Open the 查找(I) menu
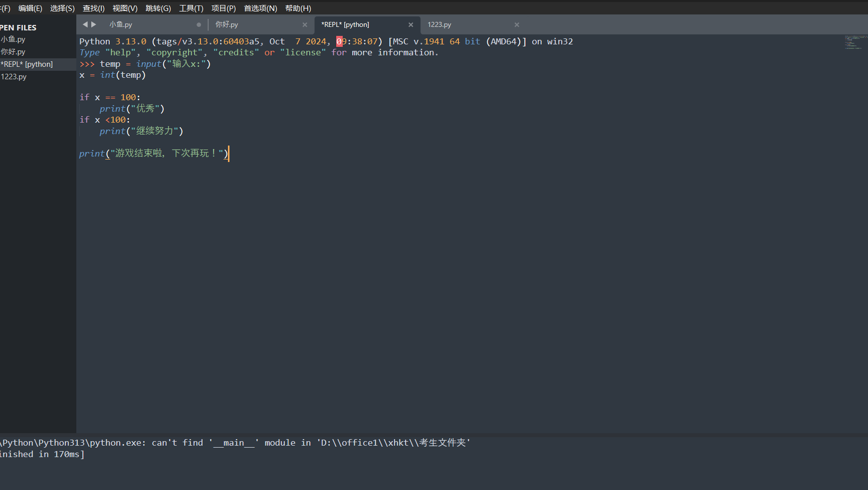 click(93, 8)
